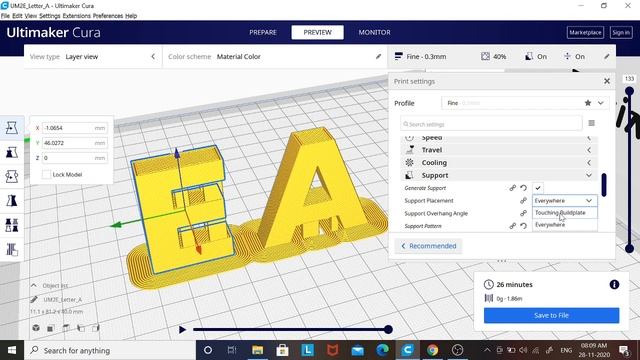Viewport: 640px width, 360px height.
Task: Click the 3D view camera icon
Action: point(36,328)
